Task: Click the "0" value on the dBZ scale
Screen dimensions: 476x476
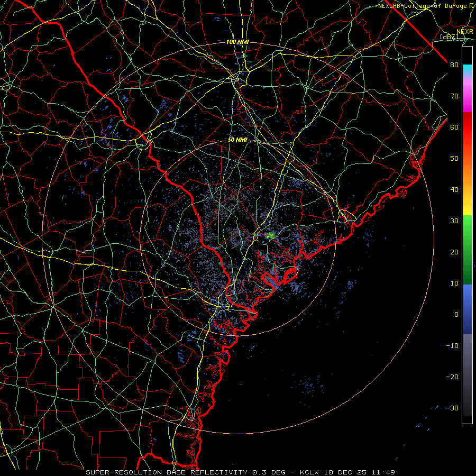Action: [x=456, y=315]
